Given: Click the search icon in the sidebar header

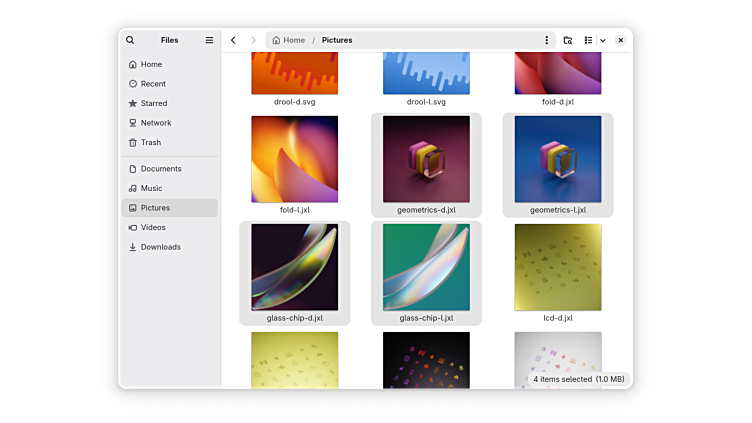Looking at the screenshot, I should coord(130,40).
